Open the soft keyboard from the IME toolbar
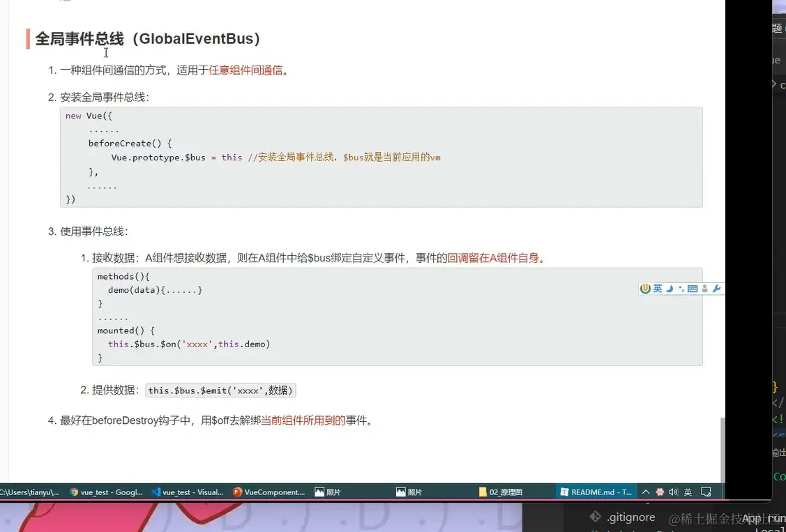Viewport: 786px width, 532px height. [x=693, y=288]
